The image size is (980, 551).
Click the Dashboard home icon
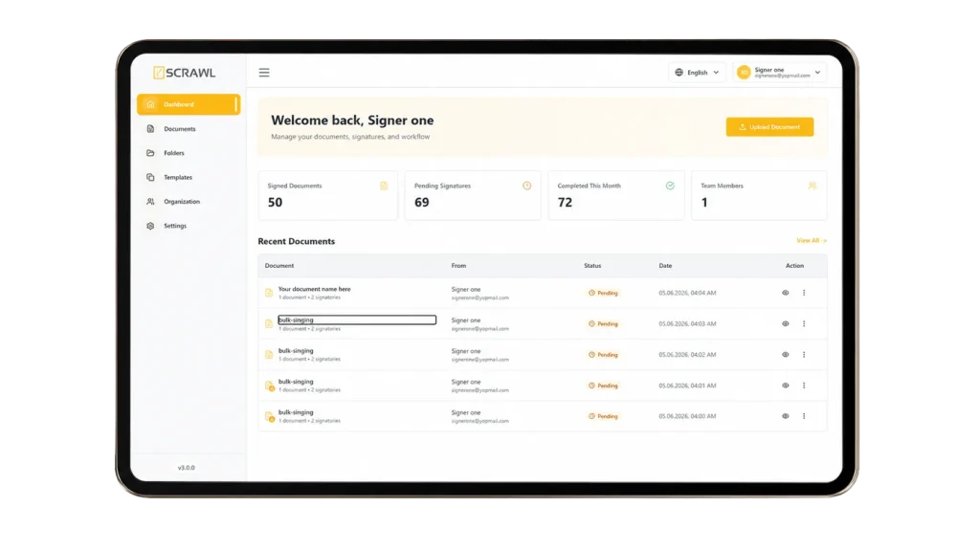point(150,104)
